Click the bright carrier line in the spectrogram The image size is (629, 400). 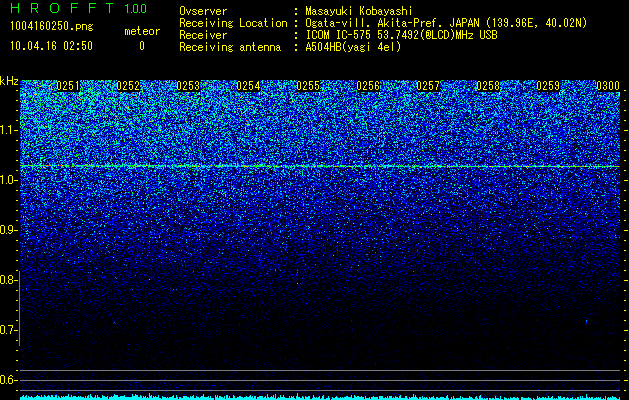[x=320, y=166]
